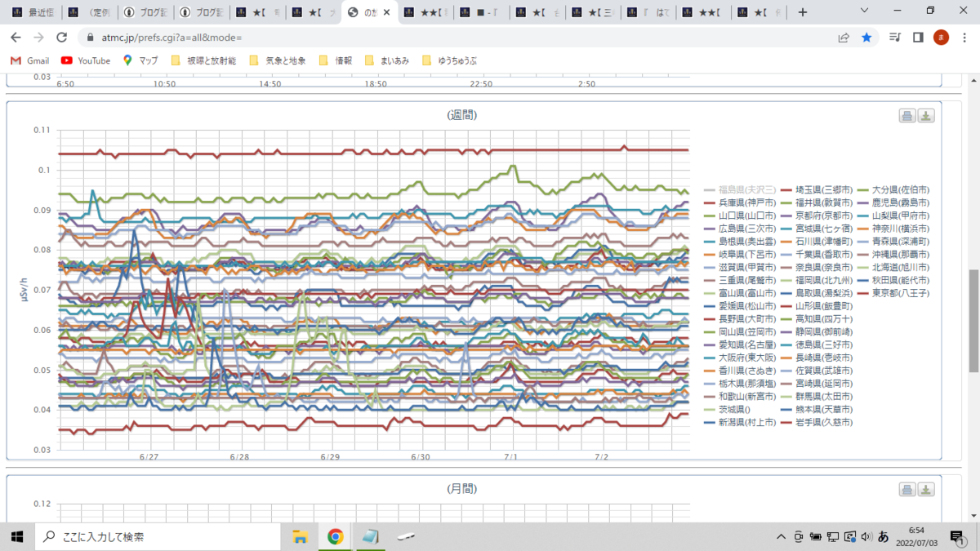Open a new browser tab with plus
The image size is (980, 551).
click(803, 12)
